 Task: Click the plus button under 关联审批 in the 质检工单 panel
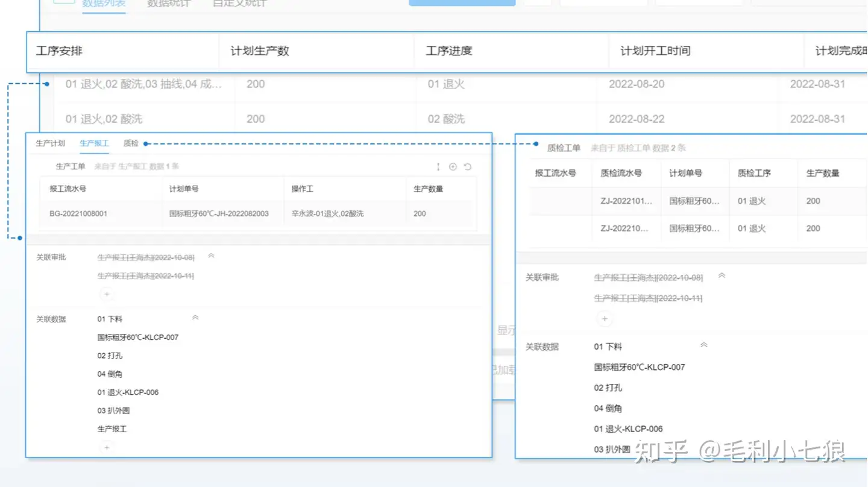click(604, 318)
